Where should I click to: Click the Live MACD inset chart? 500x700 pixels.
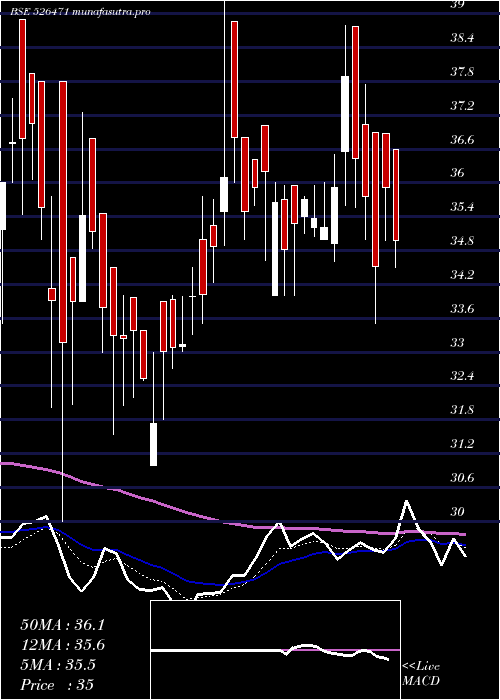pos(275,650)
